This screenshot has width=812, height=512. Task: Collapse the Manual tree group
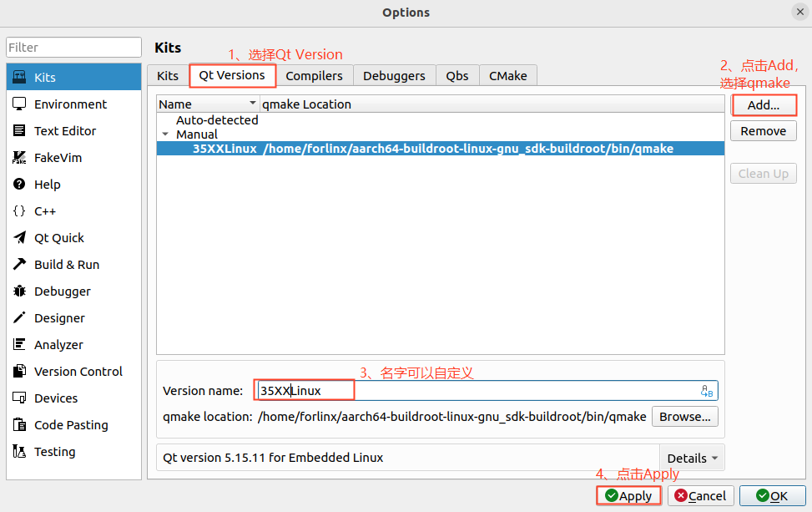tap(165, 134)
